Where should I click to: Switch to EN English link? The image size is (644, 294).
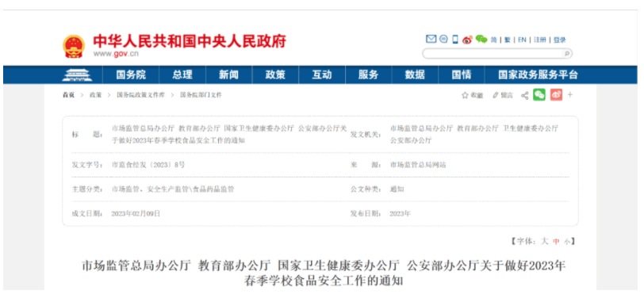point(522,40)
